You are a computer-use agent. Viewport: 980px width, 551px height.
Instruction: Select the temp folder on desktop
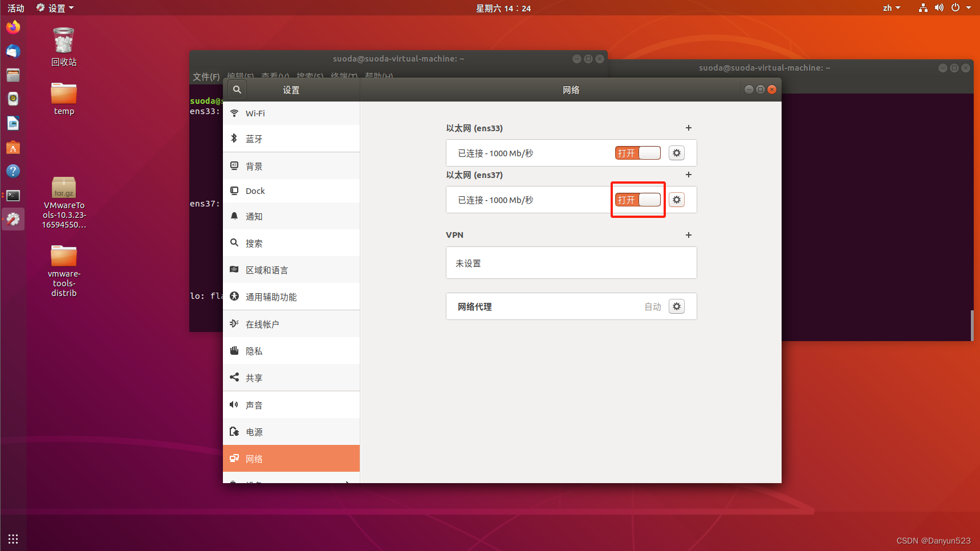pyautogui.click(x=64, y=99)
